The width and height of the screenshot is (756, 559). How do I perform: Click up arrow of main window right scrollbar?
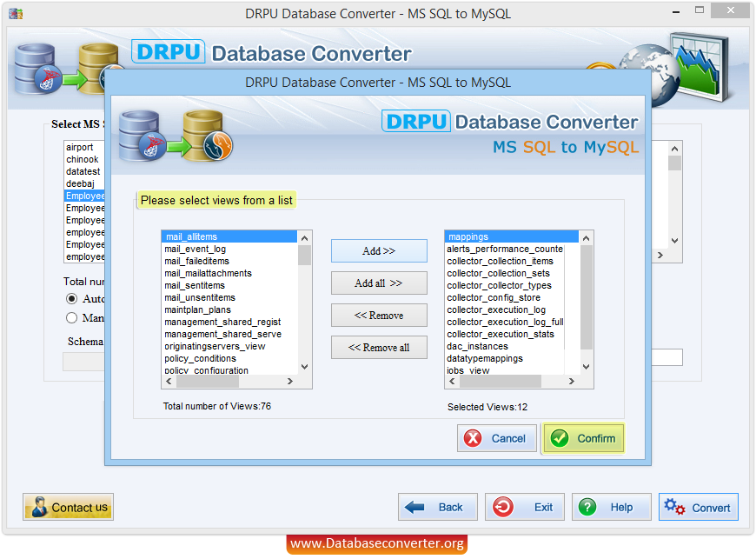675,149
